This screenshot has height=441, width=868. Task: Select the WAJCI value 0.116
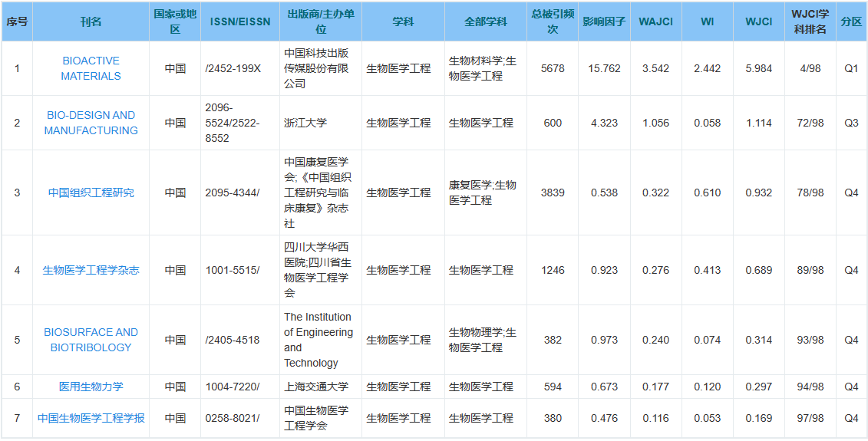[x=655, y=418]
